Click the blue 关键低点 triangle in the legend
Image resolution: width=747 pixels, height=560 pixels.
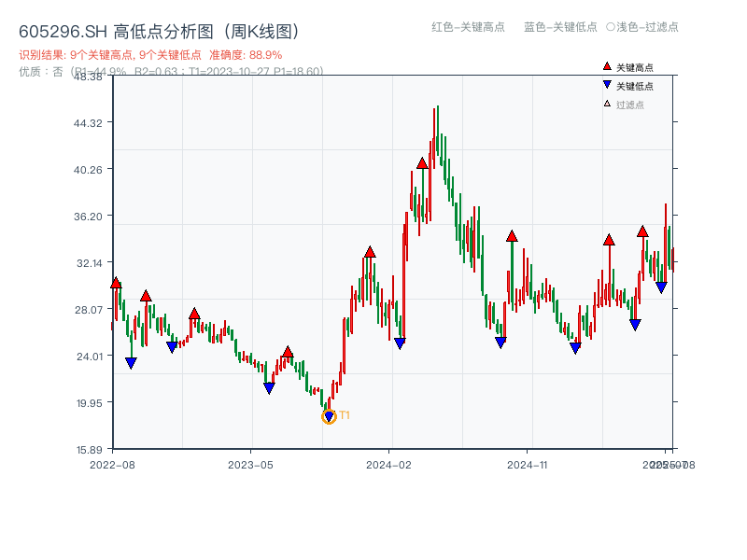point(607,84)
